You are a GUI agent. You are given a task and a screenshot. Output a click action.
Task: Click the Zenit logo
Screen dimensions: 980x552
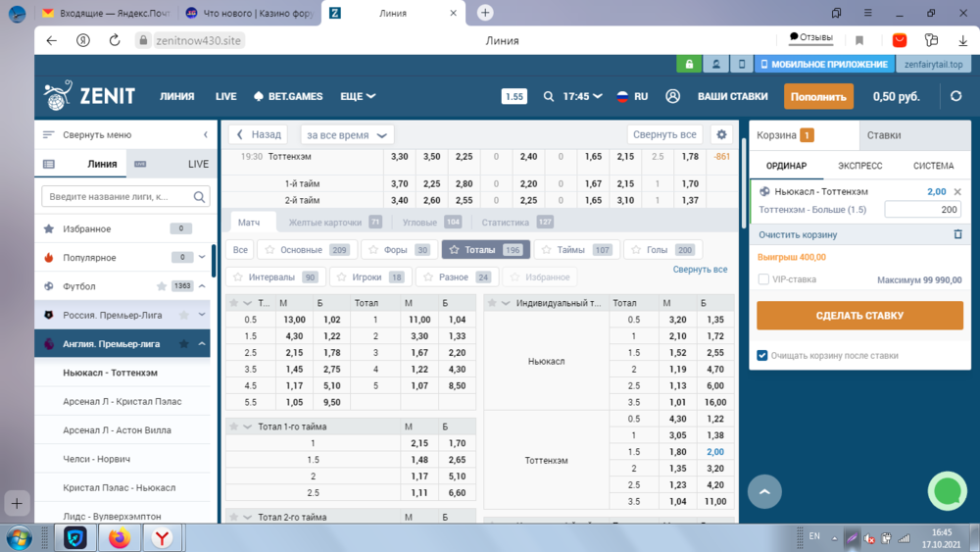[89, 96]
